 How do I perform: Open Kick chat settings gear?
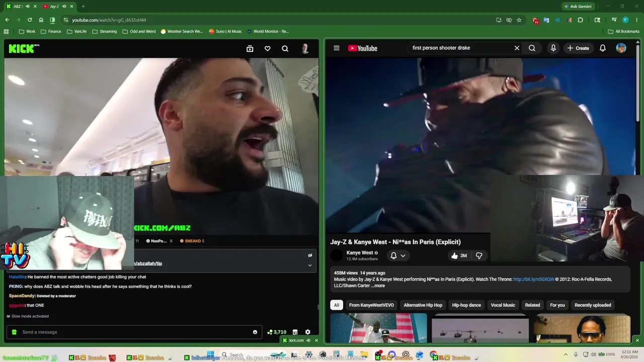(308, 332)
